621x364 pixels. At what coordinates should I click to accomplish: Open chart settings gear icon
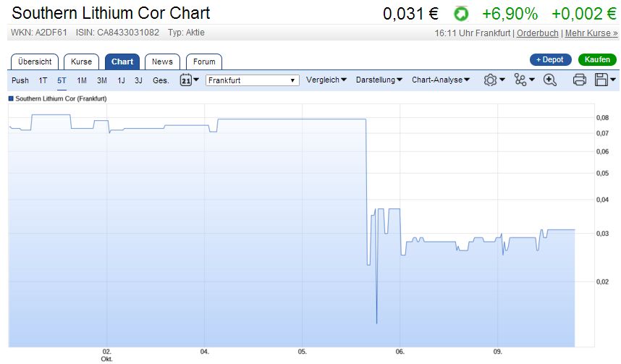pos(490,80)
